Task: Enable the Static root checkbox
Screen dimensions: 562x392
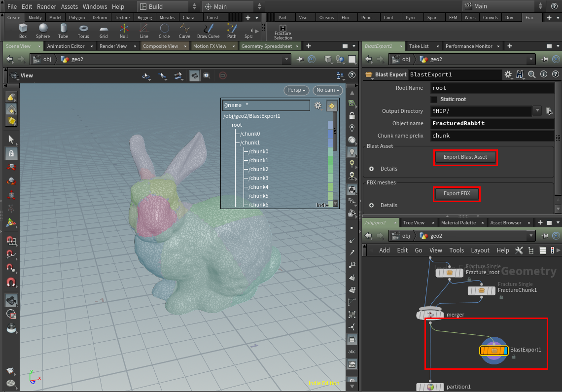Action: point(434,99)
